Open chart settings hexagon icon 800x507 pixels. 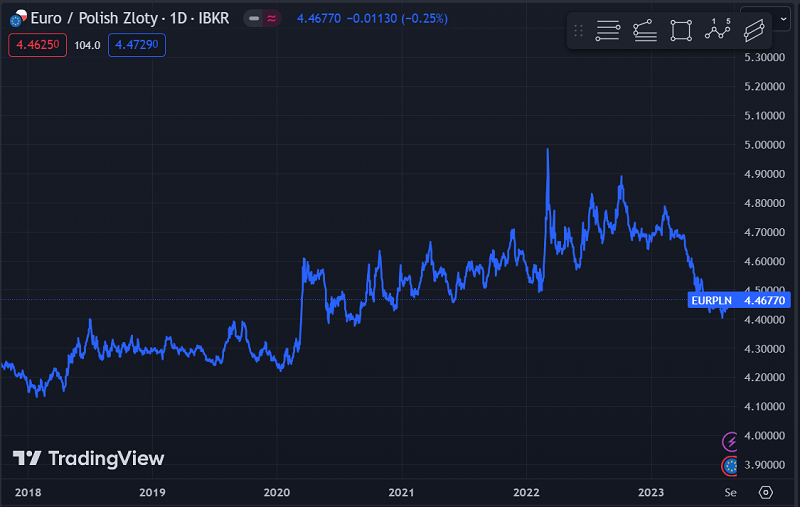[x=766, y=492]
